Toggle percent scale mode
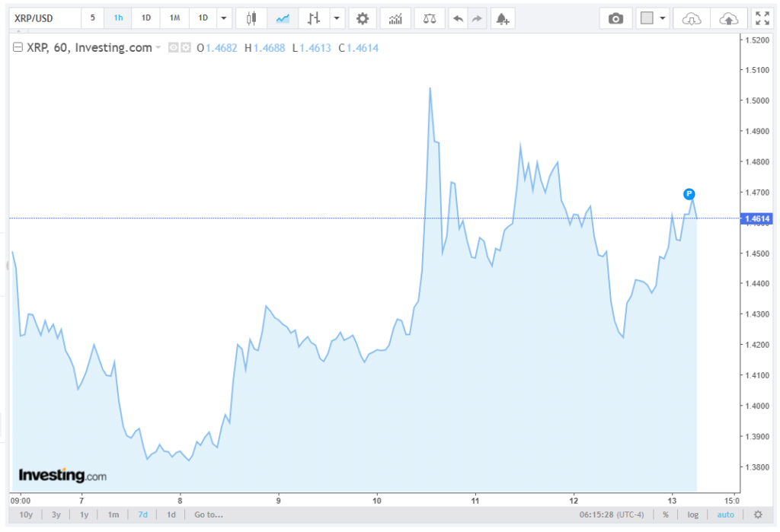780x532 pixels. 666,514
